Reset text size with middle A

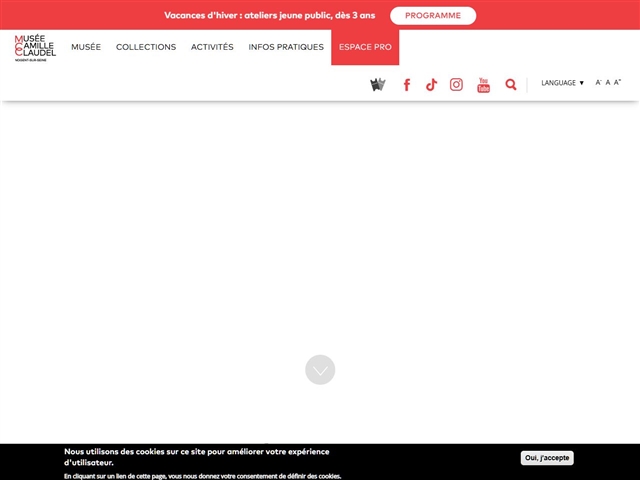coord(608,83)
